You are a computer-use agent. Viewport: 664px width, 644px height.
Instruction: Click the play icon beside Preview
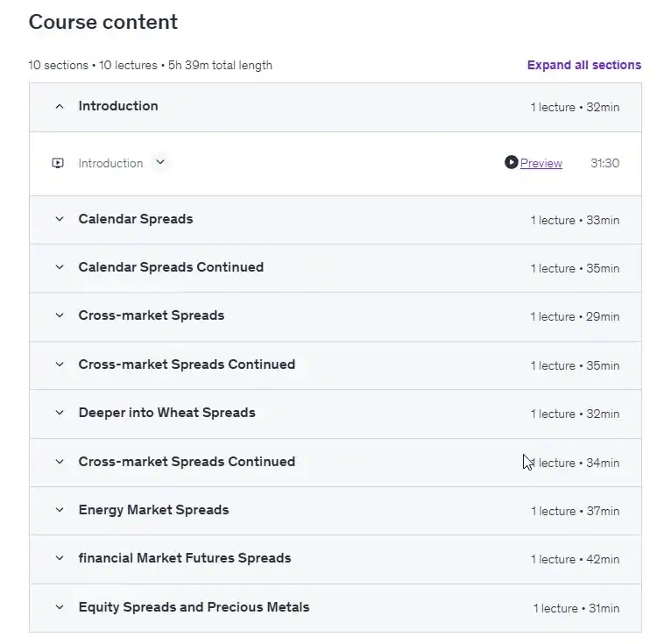pyautogui.click(x=511, y=162)
